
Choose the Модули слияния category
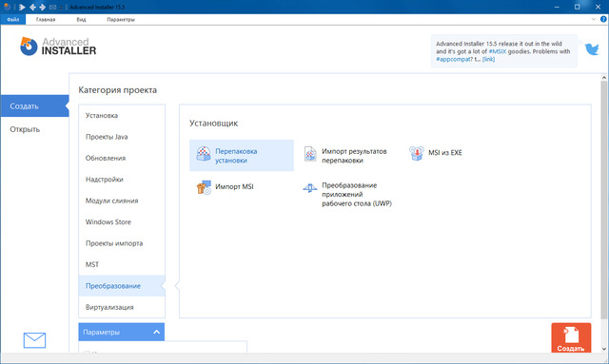click(122, 201)
